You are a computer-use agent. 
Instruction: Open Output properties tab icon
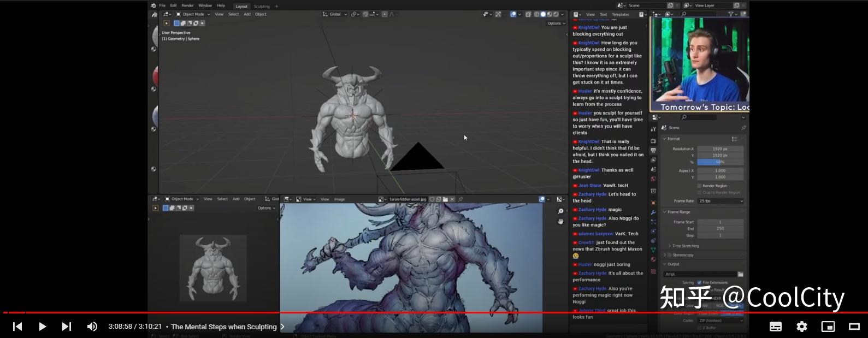pos(653,150)
